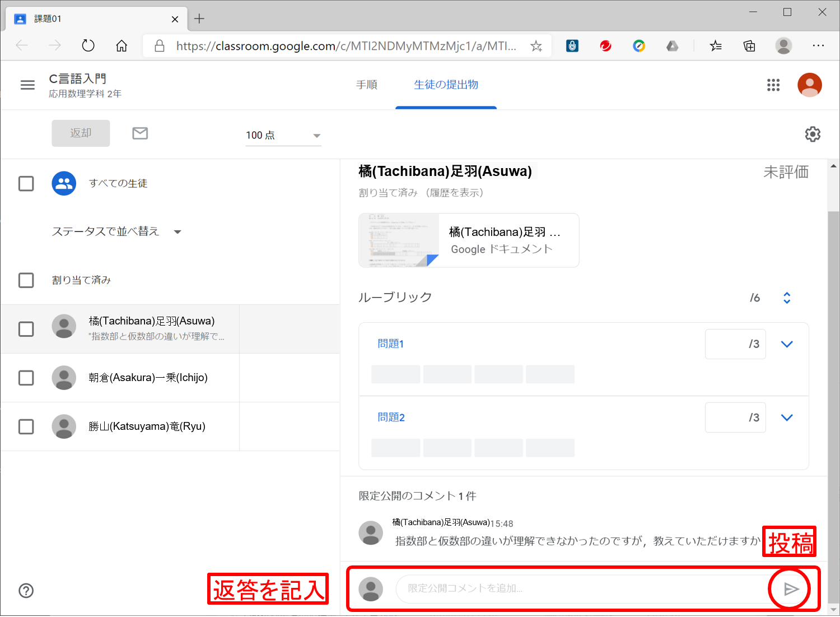The width and height of the screenshot is (840, 617).
Task: Click the browser address bar URL
Action: 346,46
